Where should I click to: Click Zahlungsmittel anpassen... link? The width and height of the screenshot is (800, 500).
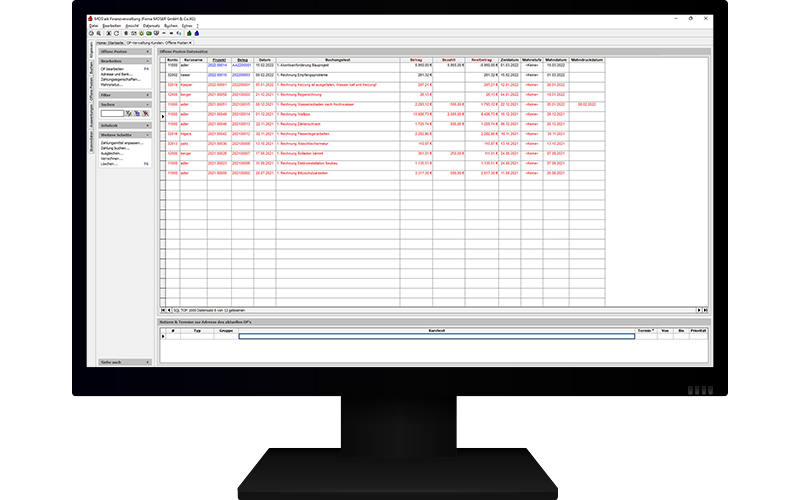pos(122,143)
